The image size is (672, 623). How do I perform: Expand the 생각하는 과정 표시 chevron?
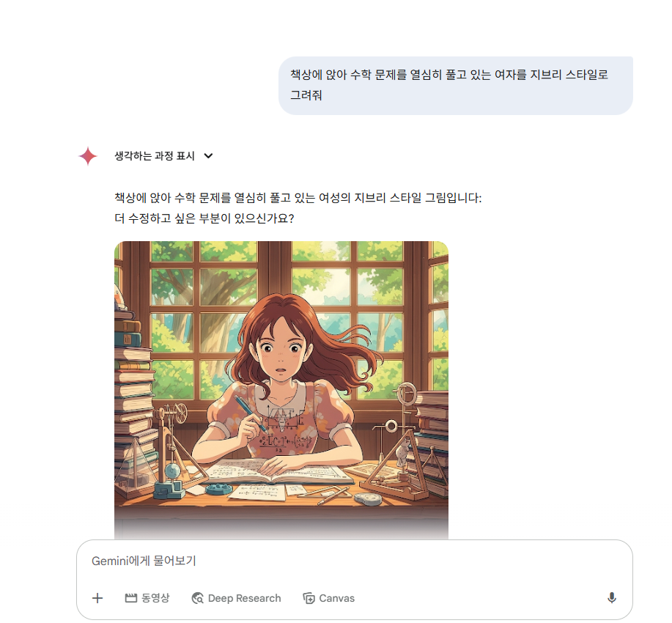tap(208, 155)
